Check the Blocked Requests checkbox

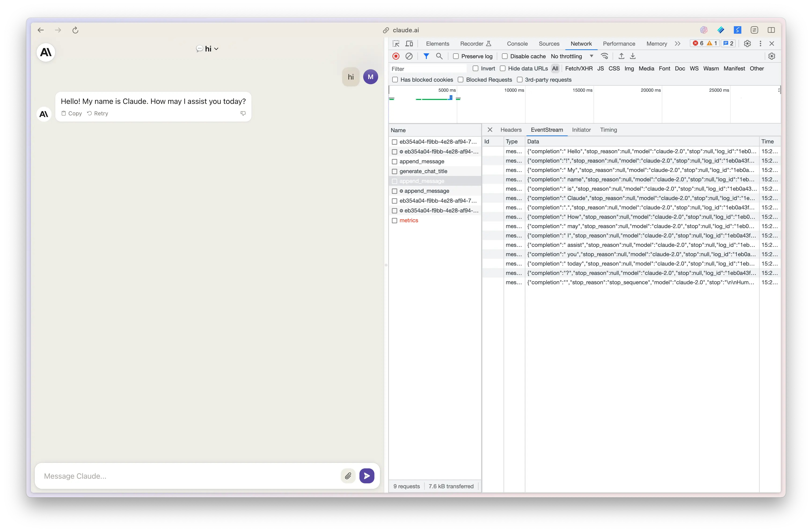(461, 80)
